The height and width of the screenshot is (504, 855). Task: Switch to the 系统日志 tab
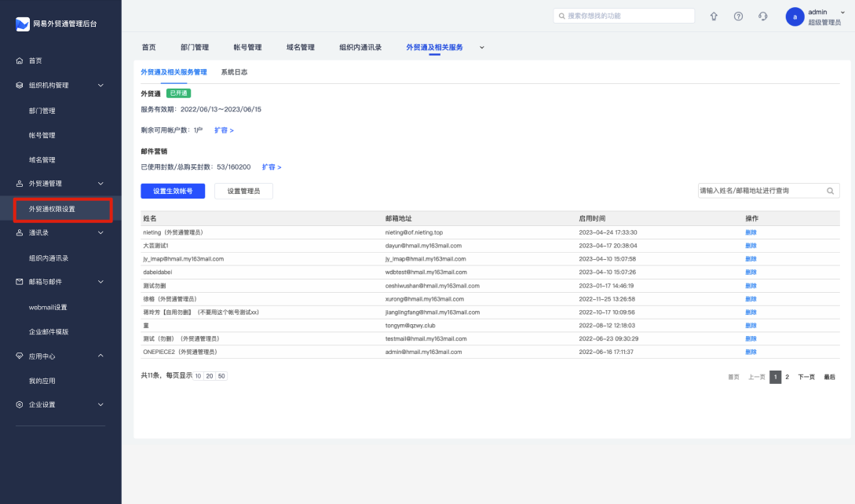(x=234, y=72)
